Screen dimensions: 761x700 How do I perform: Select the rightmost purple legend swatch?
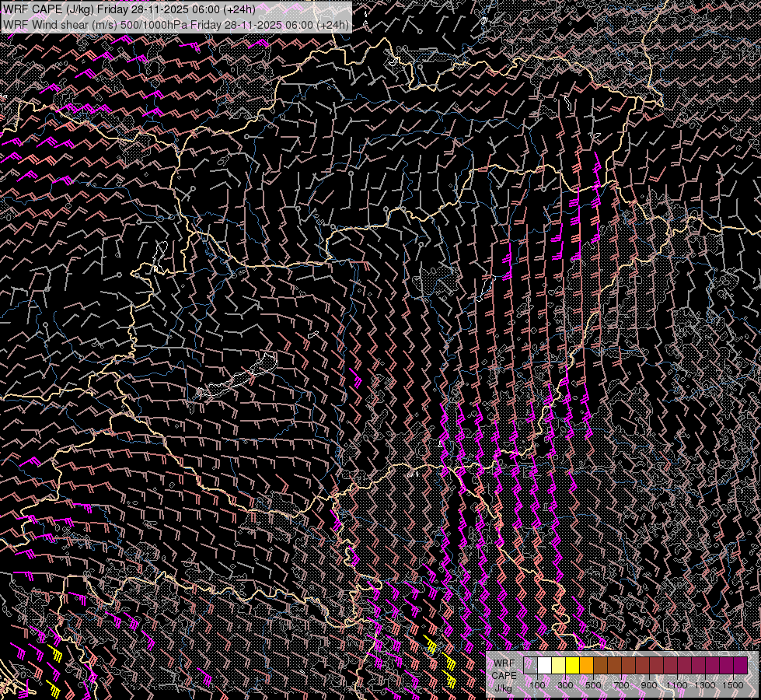[740, 665]
